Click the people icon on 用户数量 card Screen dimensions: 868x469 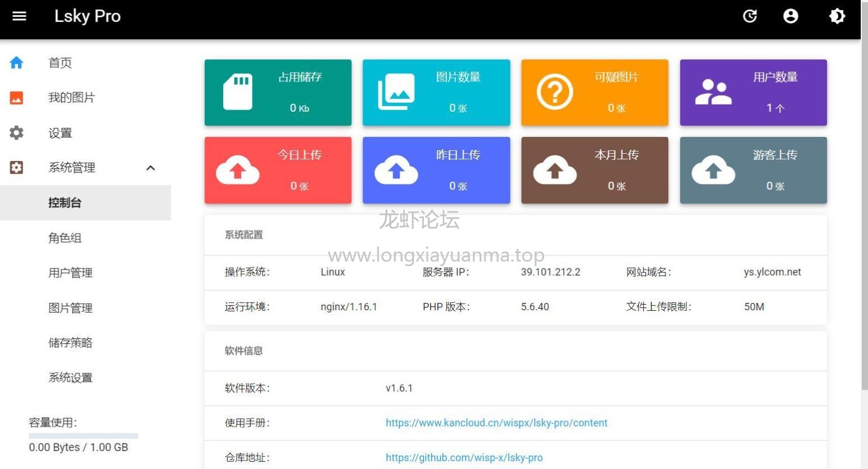[x=713, y=92]
